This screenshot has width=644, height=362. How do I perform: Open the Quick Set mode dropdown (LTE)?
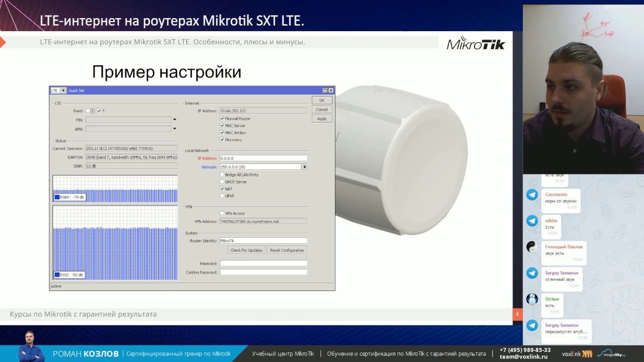click(63, 90)
